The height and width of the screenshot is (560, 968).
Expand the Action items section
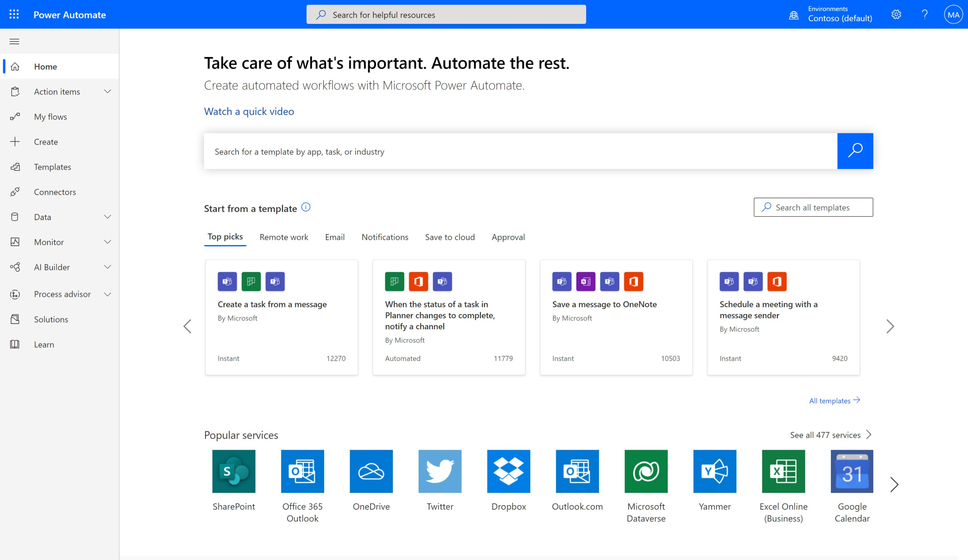(x=108, y=91)
